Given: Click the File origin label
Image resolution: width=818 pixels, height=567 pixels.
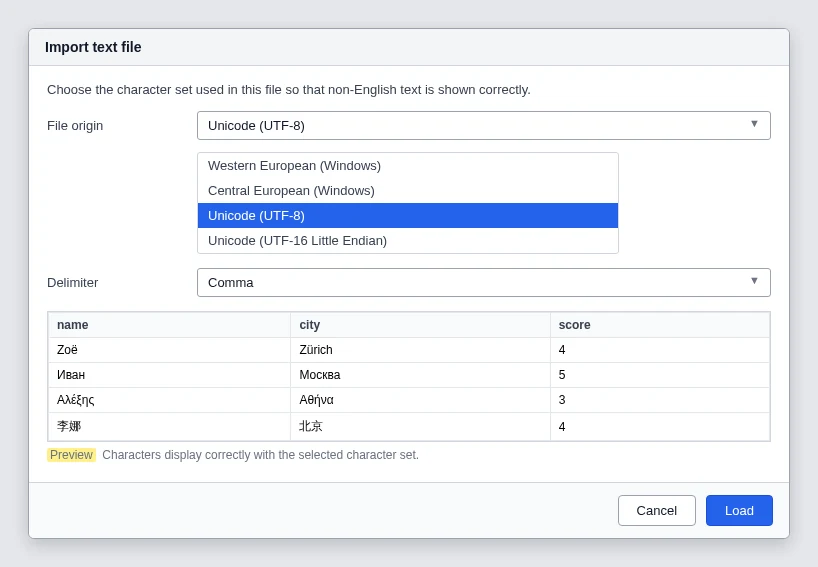Looking at the screenshot, I should [75, 126].
